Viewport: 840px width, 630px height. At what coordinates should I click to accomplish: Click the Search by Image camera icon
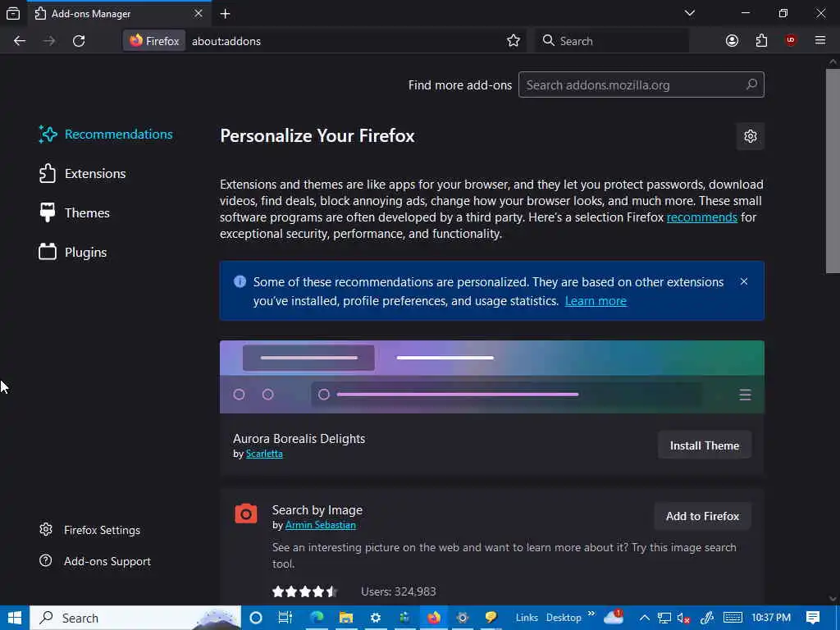tap(246, 514)
